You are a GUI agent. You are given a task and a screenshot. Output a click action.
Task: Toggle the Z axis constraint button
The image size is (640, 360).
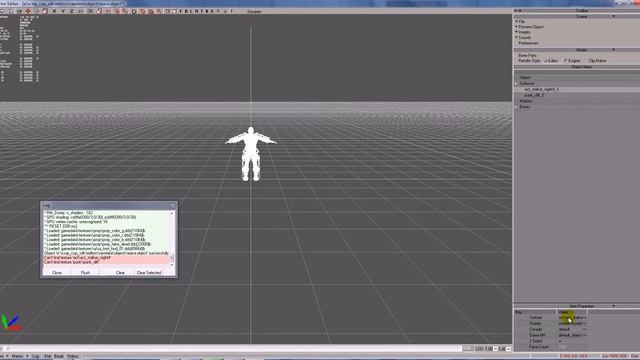click(71, 11)
